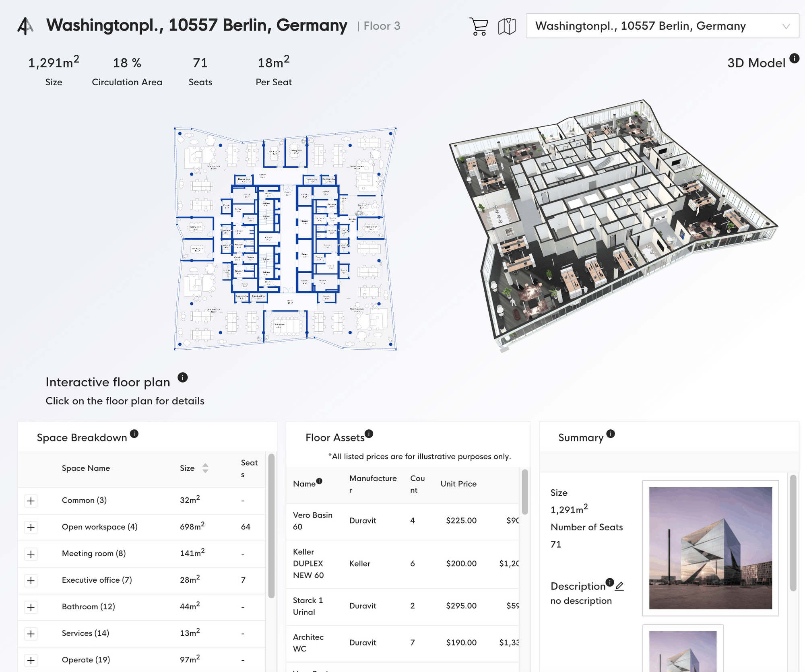Open the shopping cart icon
Viewport: 805px width, 672px height.
(x=478, y=26)
